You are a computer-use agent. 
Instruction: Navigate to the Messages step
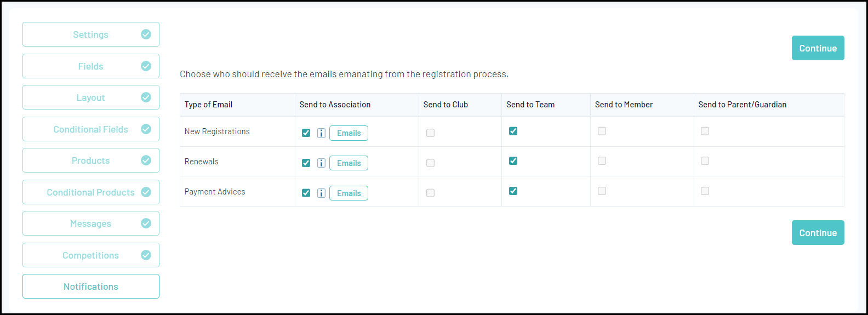[x=91, y=224]
